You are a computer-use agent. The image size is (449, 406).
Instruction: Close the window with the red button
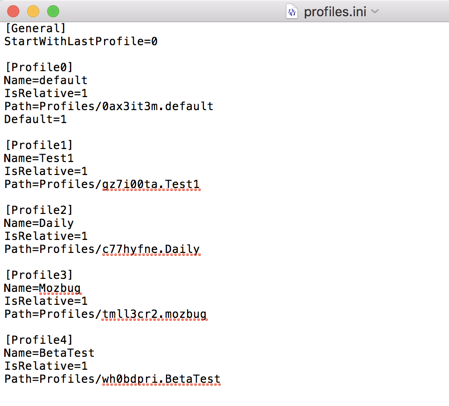13,11
